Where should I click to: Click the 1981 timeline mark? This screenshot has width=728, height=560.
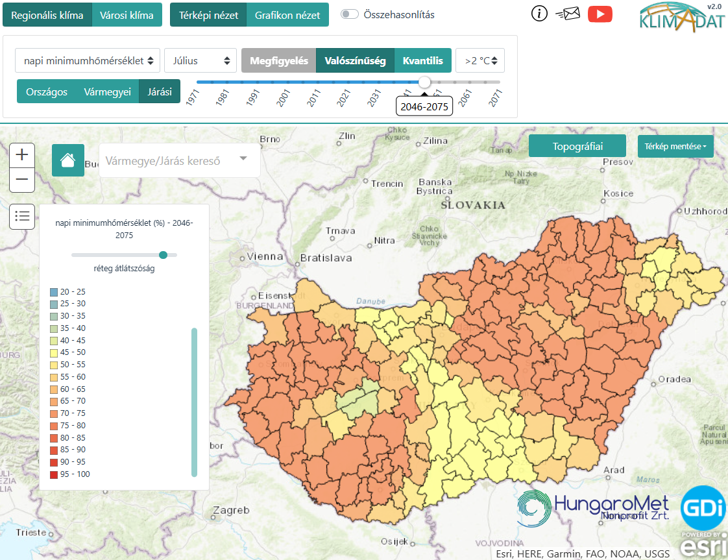point(223,97)
